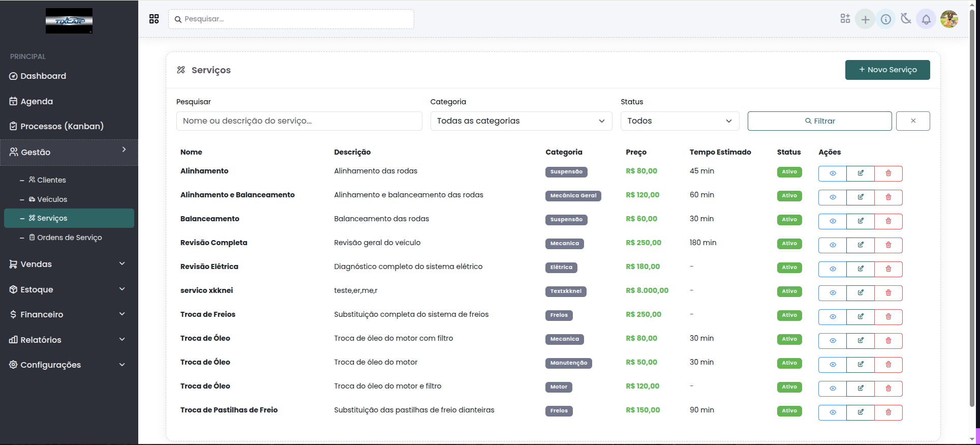
Task: View details of Revisão Completa service
Action: click(832, 245)
